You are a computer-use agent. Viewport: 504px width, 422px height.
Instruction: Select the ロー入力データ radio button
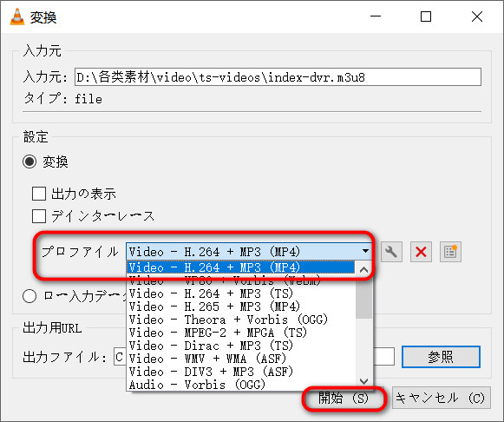coord(29,296)
